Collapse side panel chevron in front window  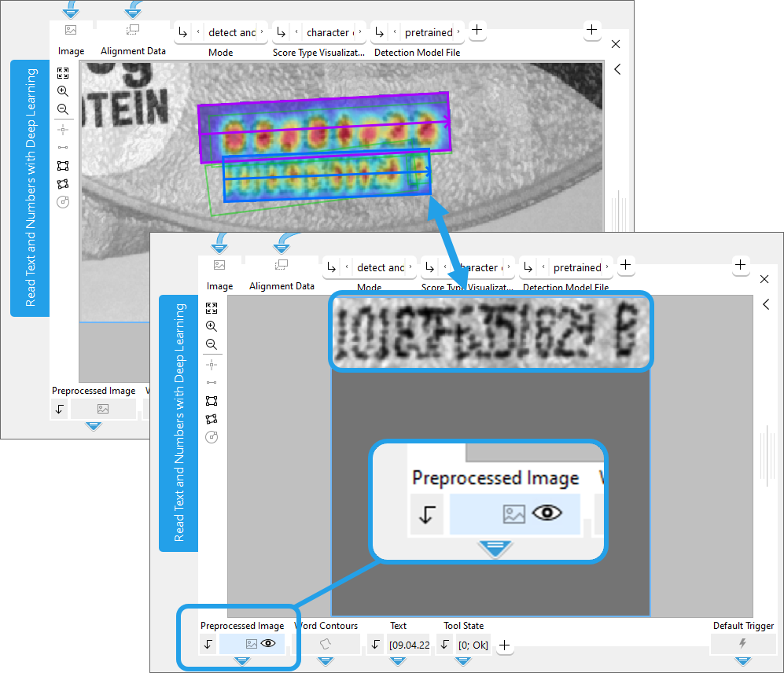coord(766,304)
